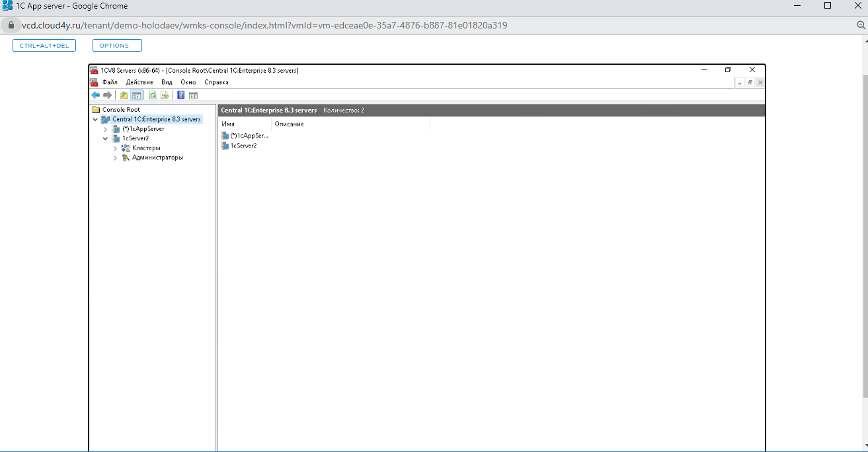Click the site lock icon in address bar
This screenshot has height=452, width=868.
point(11,25)
